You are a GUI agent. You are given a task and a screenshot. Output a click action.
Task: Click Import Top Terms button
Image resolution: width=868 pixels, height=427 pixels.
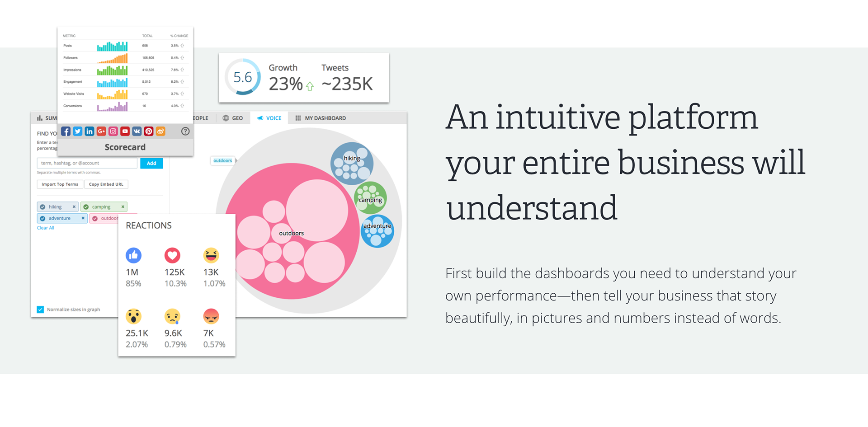[60, 184]
